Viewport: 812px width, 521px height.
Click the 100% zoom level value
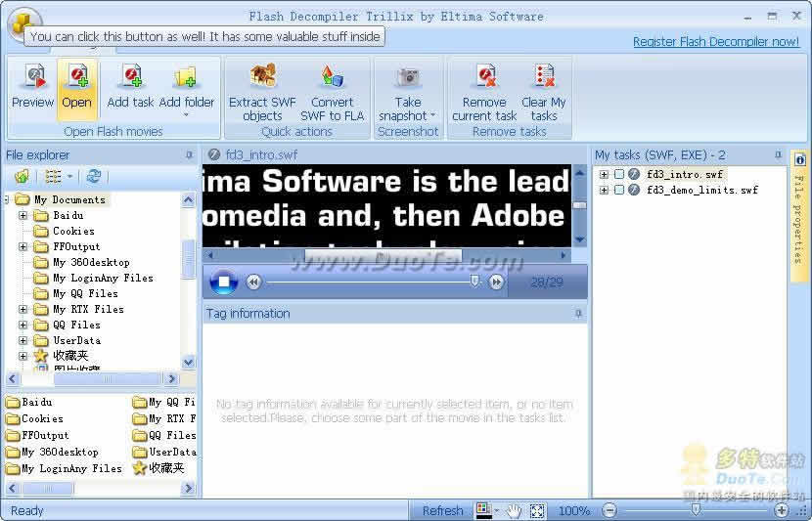coord(574,511)
